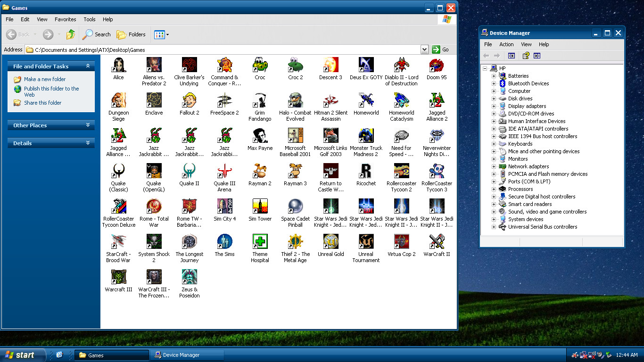Image resolution: width=644 pixels, height=362 pixels.
Task: Launch Aliens vs. Predator 2 shortcut
Action: point(154,65)
